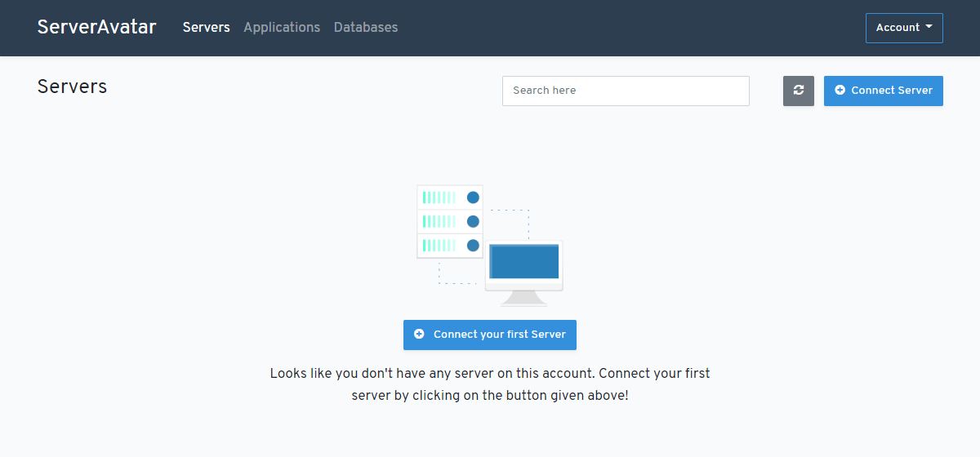Screen dimensions: 980x457
Task: Click the empty-state message about no servers
Action: [x=490, y=384]
